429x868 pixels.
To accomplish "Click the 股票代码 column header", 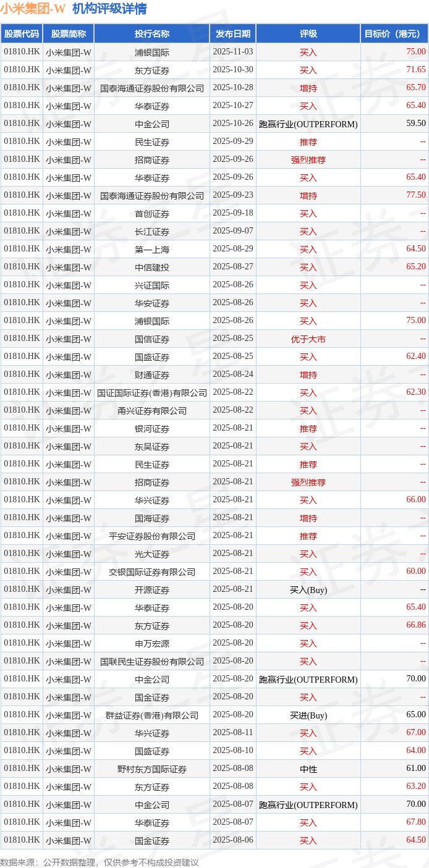I will pyautogui.click(x=22, y=34).
